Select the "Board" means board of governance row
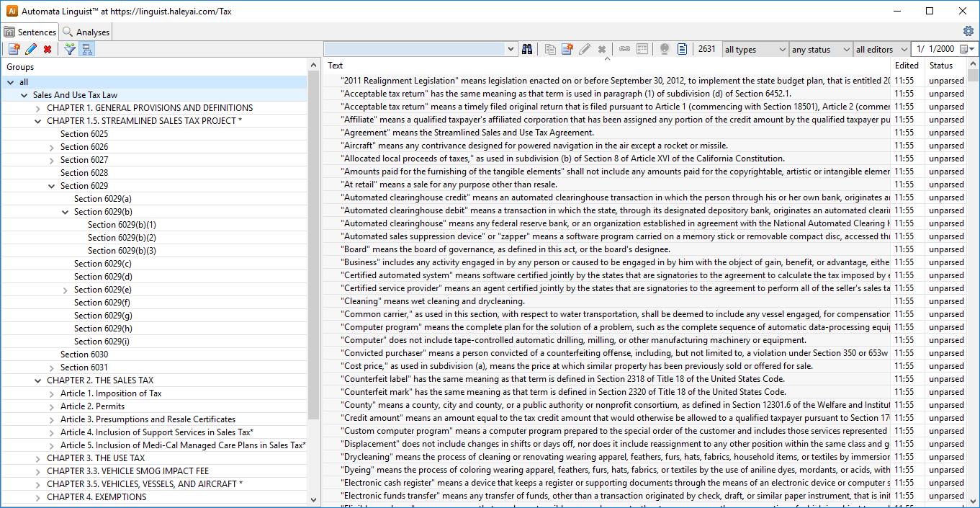Viewport: 980px width, 508px height. point(606,249)
